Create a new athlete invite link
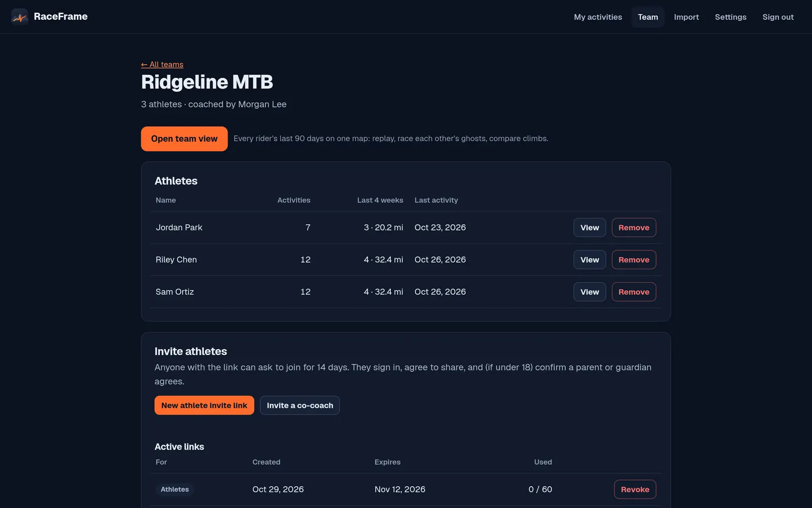The height and width of the screenshot is (508, 812). point(204,405)
